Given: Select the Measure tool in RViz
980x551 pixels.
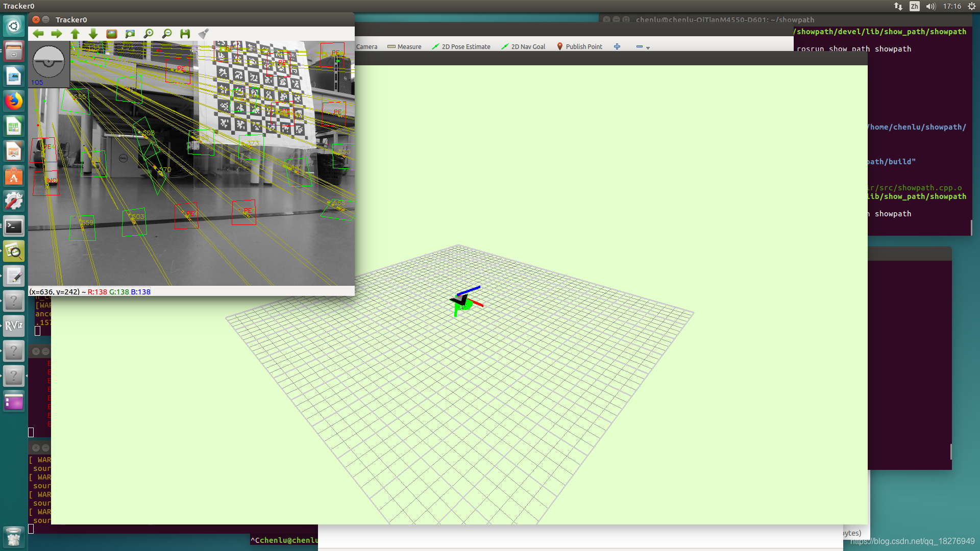Looking at the screenshot, I should click(404, 46).
